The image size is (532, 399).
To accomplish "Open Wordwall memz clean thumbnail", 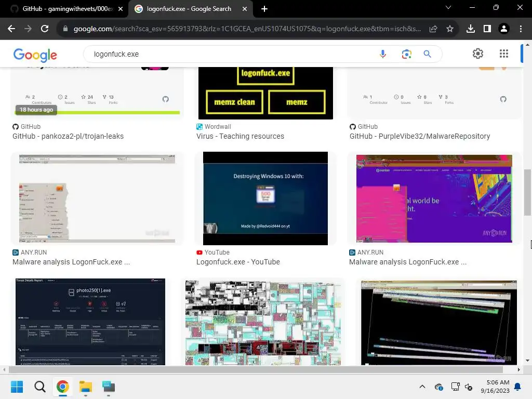I will (265, 93).
